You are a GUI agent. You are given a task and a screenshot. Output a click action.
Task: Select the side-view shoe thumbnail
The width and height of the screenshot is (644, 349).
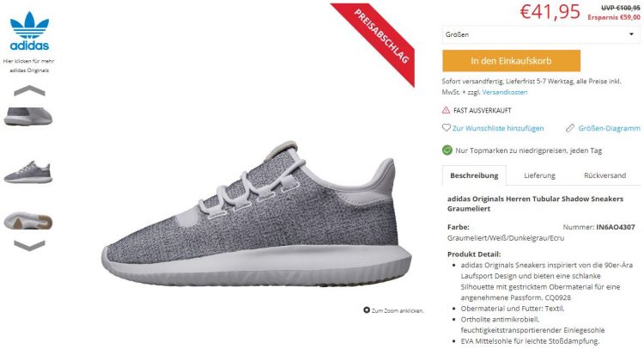click(x=28, y=172)
